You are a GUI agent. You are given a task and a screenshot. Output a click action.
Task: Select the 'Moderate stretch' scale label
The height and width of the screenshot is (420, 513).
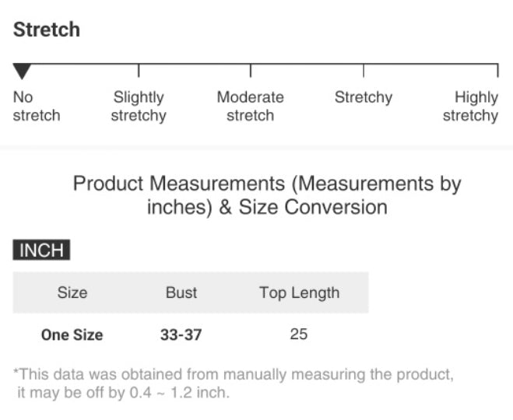tap(250, 107)
